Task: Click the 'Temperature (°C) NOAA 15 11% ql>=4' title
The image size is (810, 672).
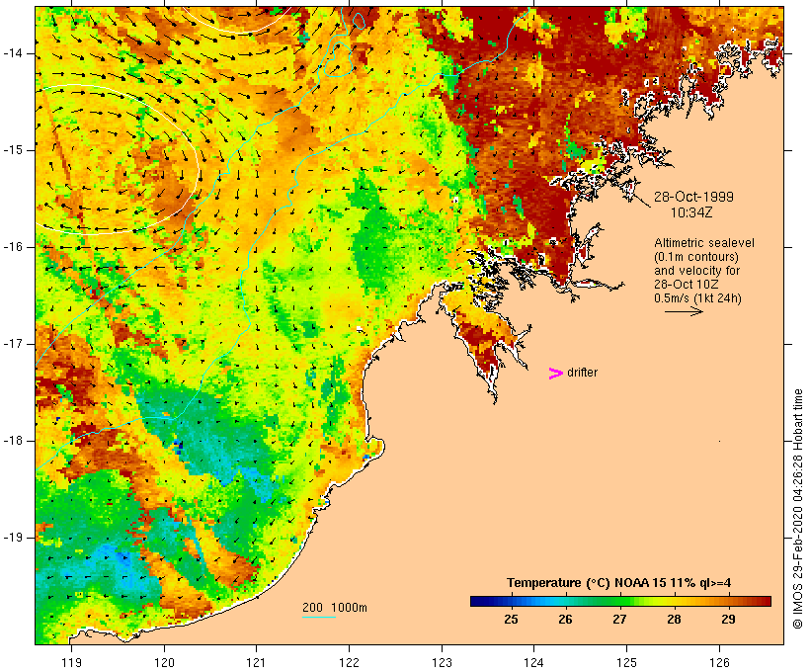Action: tap(619, 583)
